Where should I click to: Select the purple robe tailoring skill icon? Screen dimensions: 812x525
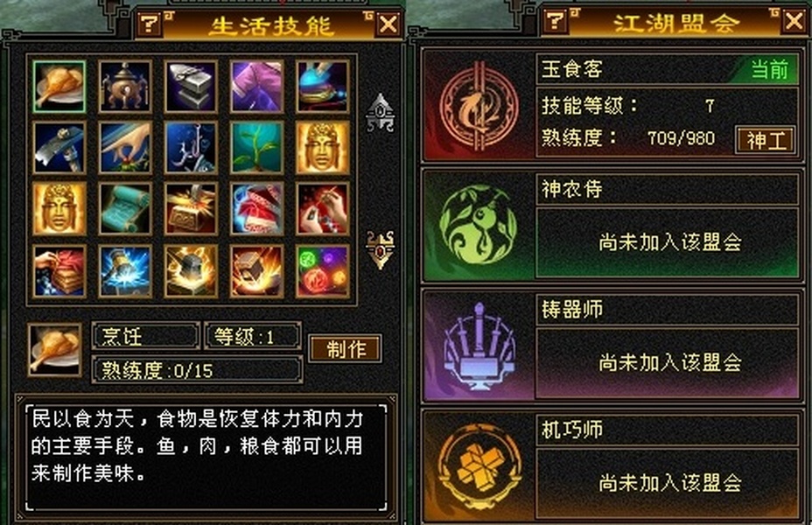(x=257, y=87)
